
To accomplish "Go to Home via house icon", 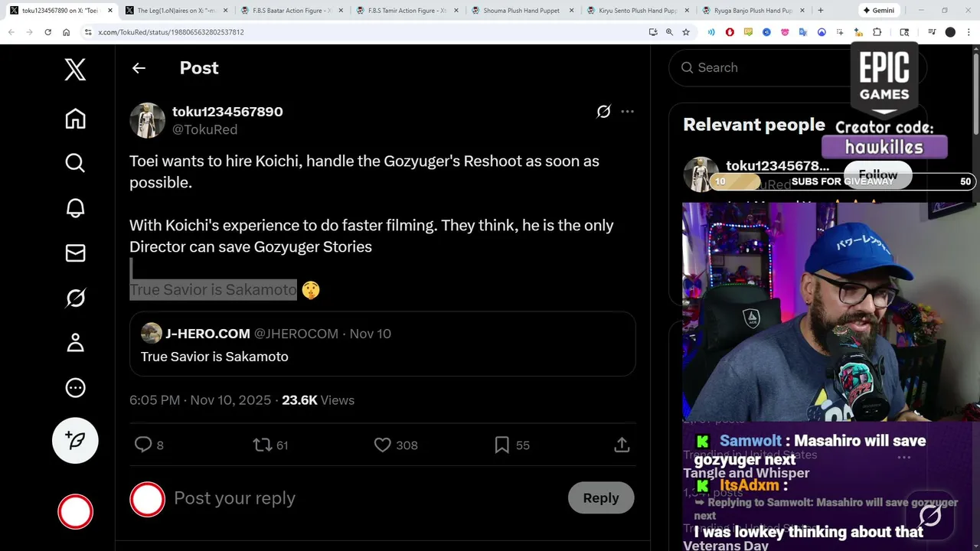I will click(75, 119).
